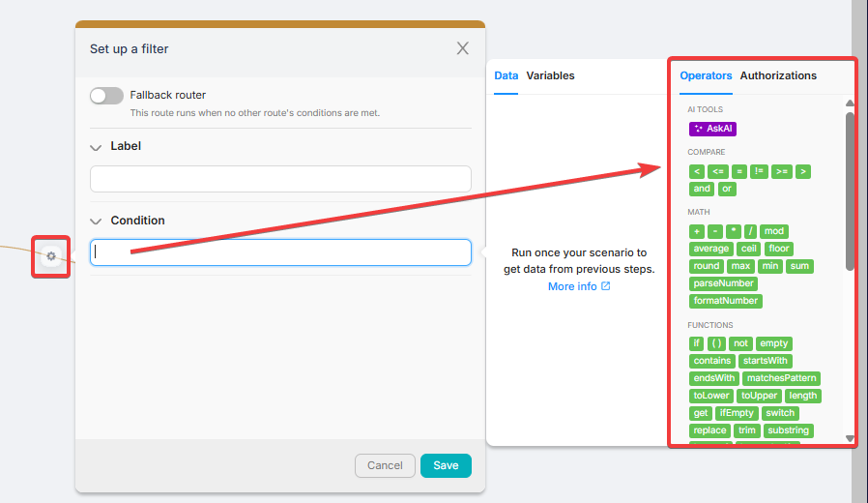The height and width of the screenshot is (503, 868).
Task: Insert the matchesPattern function
Action: pos(781,378)
